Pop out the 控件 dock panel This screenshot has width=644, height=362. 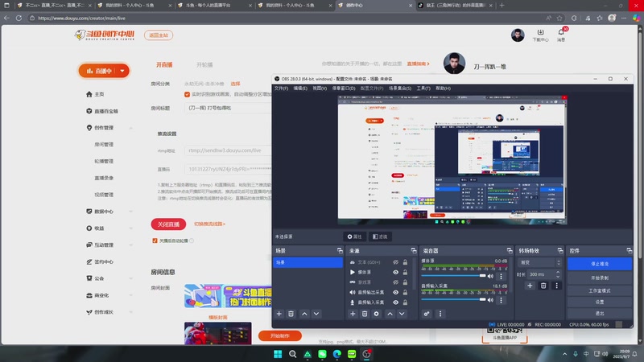(630, 250)
